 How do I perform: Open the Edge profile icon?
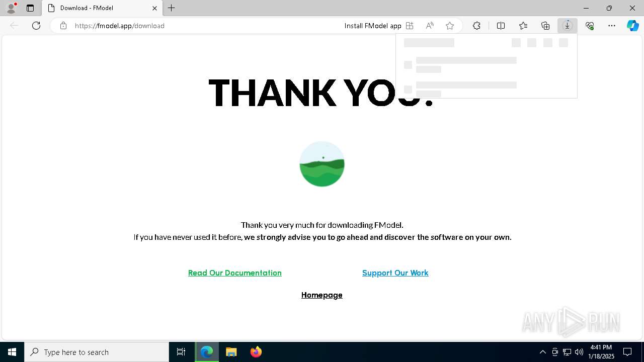click(x=11, y=8)
